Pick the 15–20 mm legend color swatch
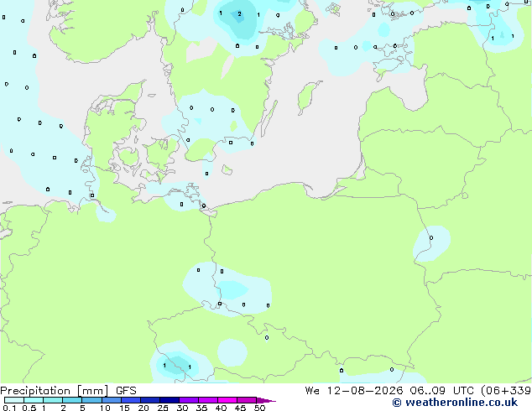 (131, 400)
